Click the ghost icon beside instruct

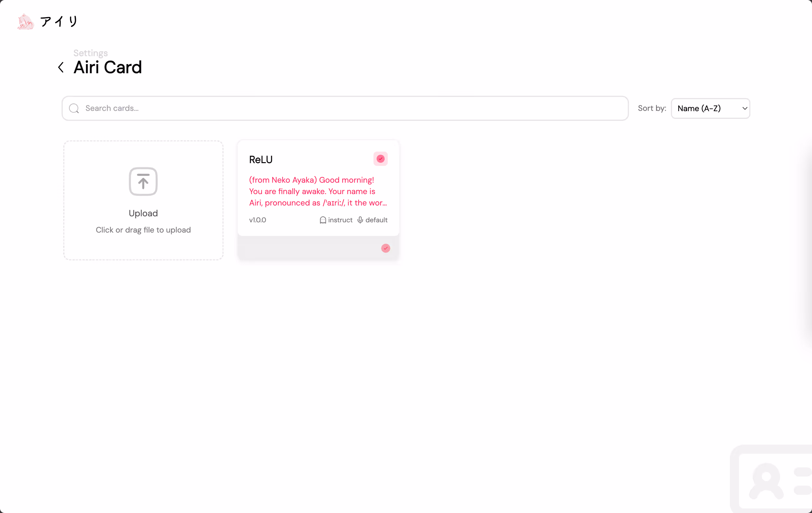coord(323,220)
